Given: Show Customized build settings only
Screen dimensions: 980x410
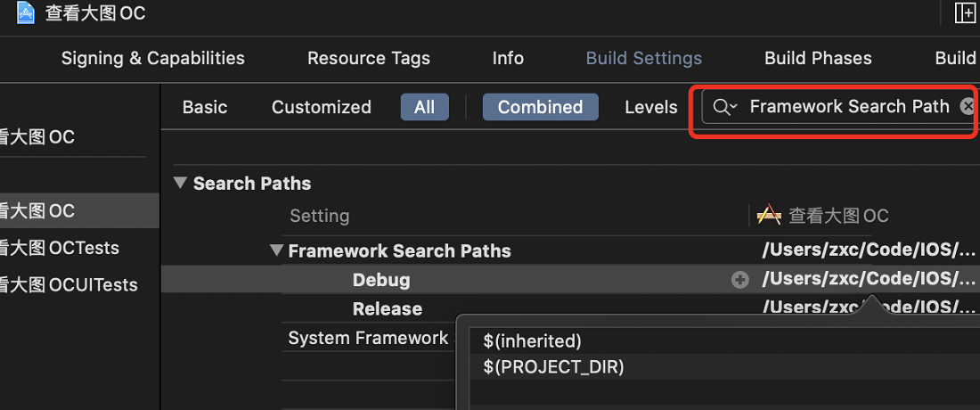Looking at the screenshot, I should coord(322,107).
